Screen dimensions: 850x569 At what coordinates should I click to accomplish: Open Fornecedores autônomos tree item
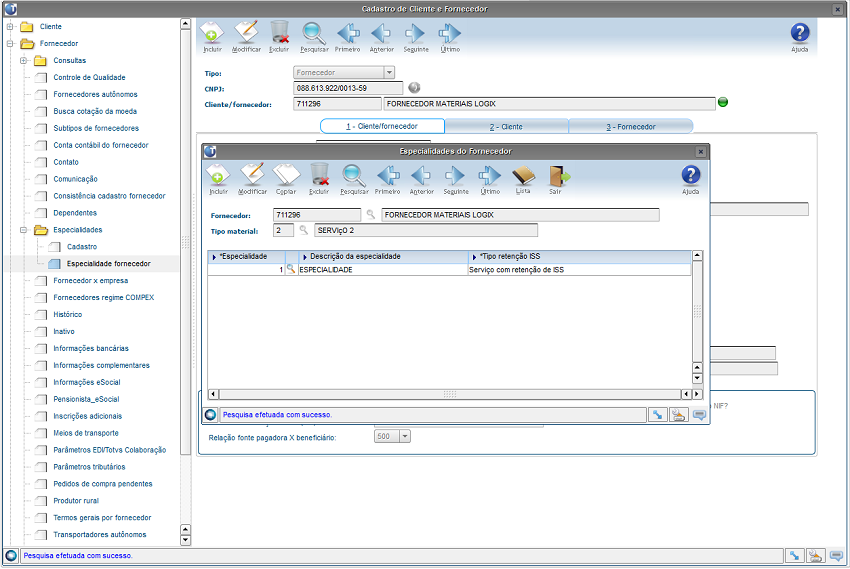pos(95,94)
